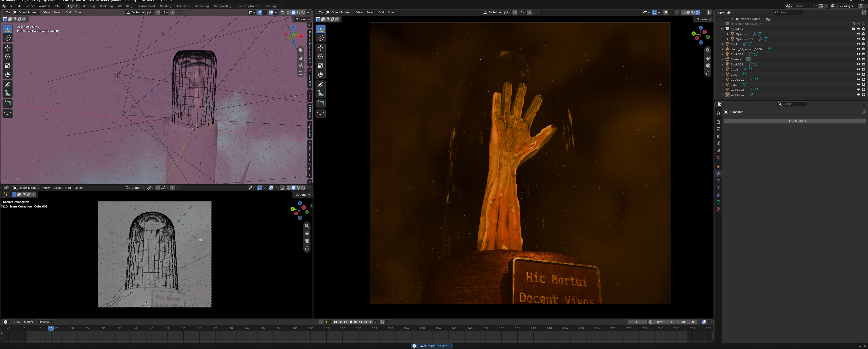868x349 pixels.
Task: Expand the Cylinder.001 item in outliner
Action: pyautogui.click(x=727, y=39)
